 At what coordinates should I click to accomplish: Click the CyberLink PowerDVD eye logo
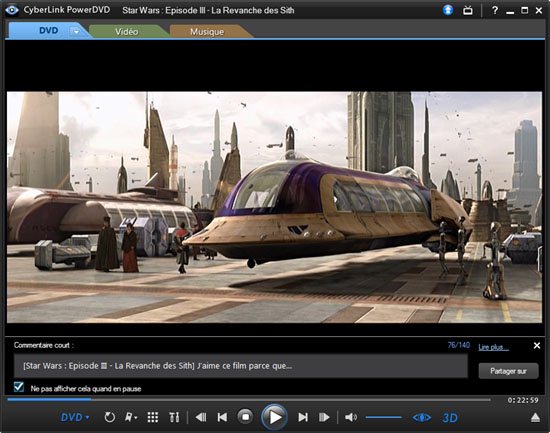tap(12, 10)
